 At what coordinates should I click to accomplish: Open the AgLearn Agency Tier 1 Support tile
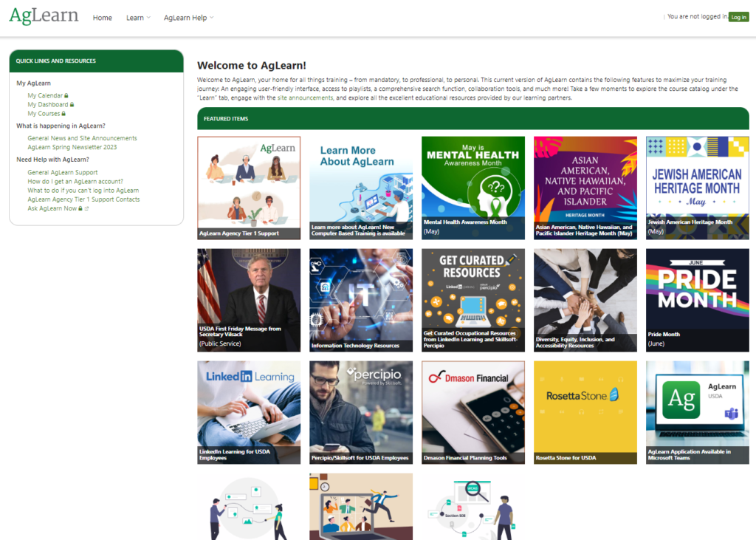[x=249, y=188]
